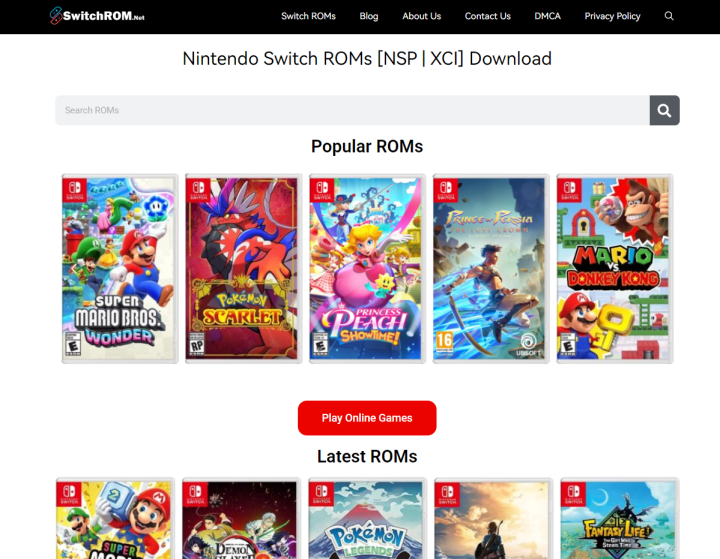Click the Latest ROMs heading
The image size is (720, 559).
click(x=367, y=457)
